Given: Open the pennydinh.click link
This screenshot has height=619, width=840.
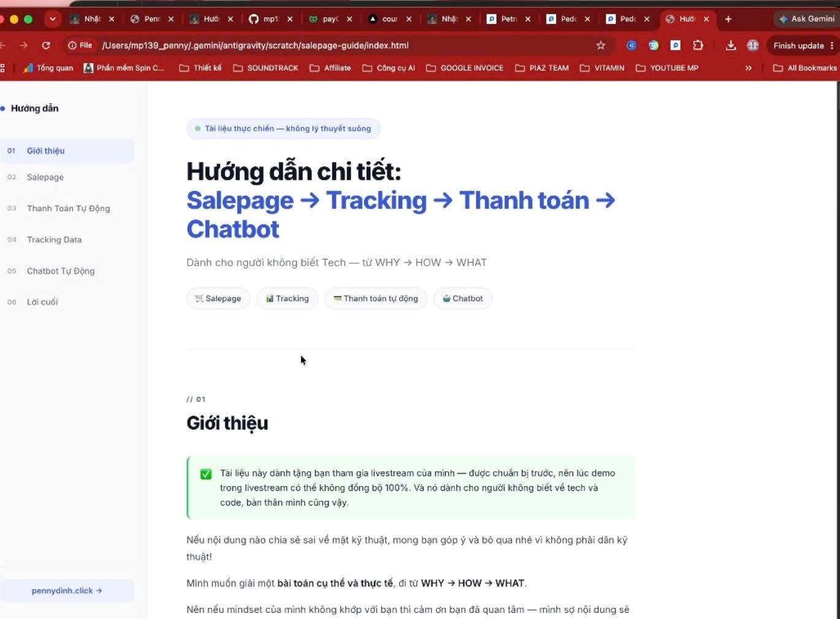Looking at the screenshot, I should [x=67, y=591].
